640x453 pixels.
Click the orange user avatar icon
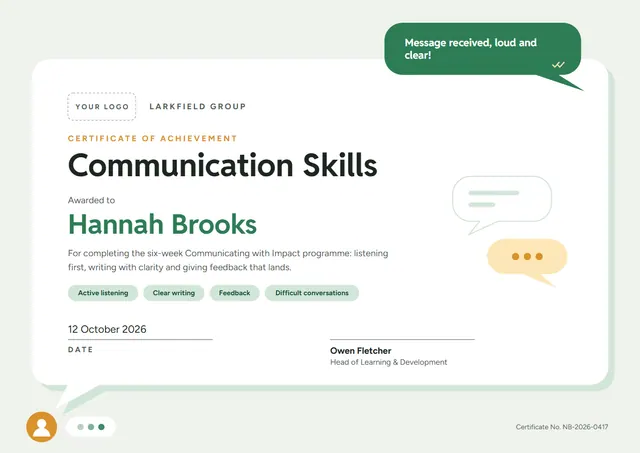click(42, 427)
